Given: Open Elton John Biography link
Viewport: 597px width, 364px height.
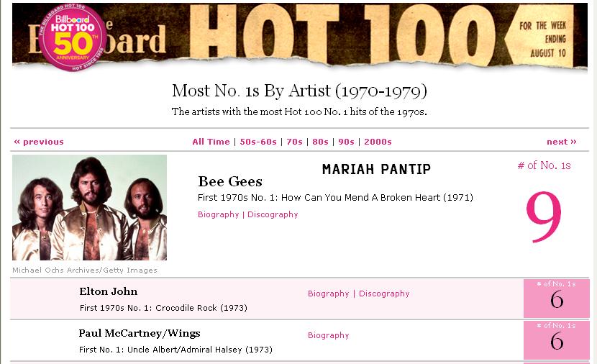Looking at the screenshot, I should (x=328, y=294).
